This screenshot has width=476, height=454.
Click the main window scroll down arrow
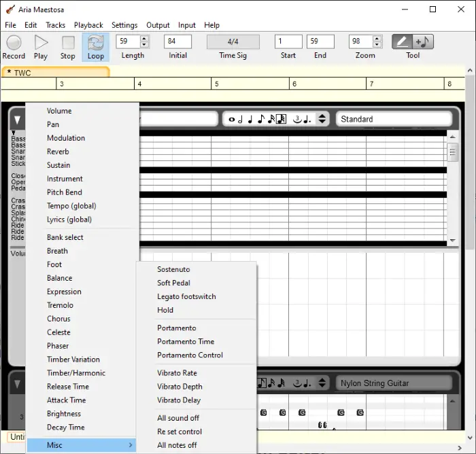click(x=470, y=438)
